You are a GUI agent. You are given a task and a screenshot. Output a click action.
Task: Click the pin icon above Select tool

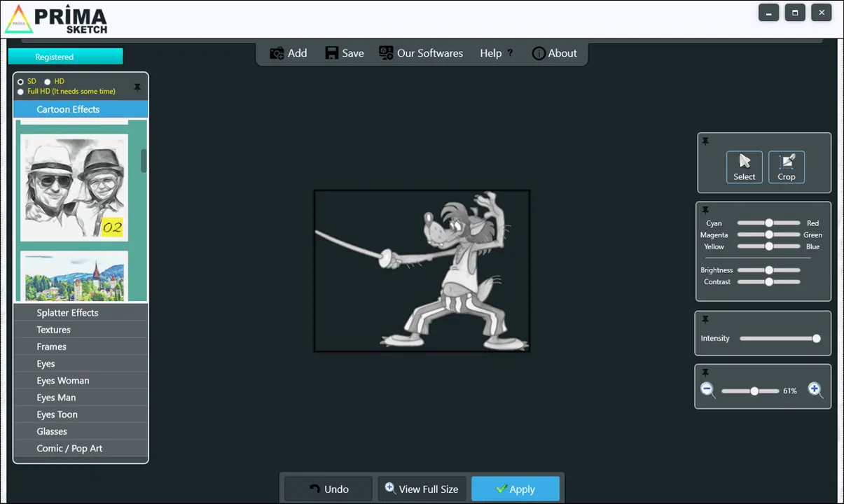705,141
